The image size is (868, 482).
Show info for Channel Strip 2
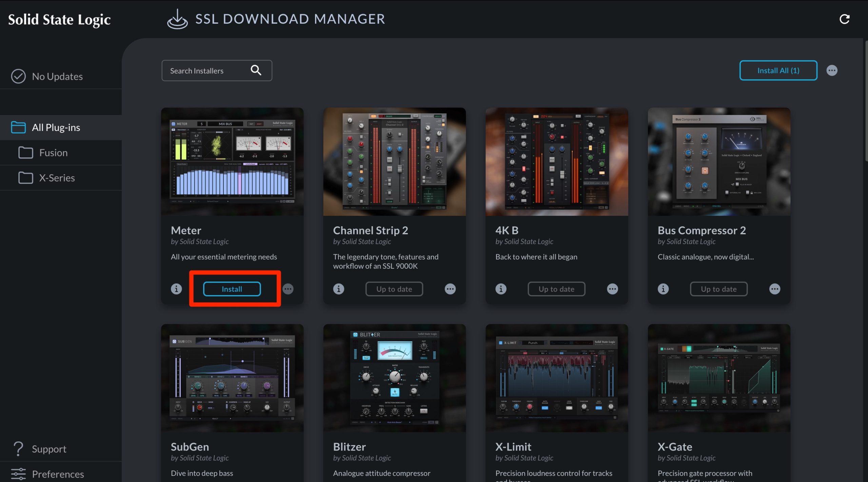pyautogui.click(x=338, y=289)
